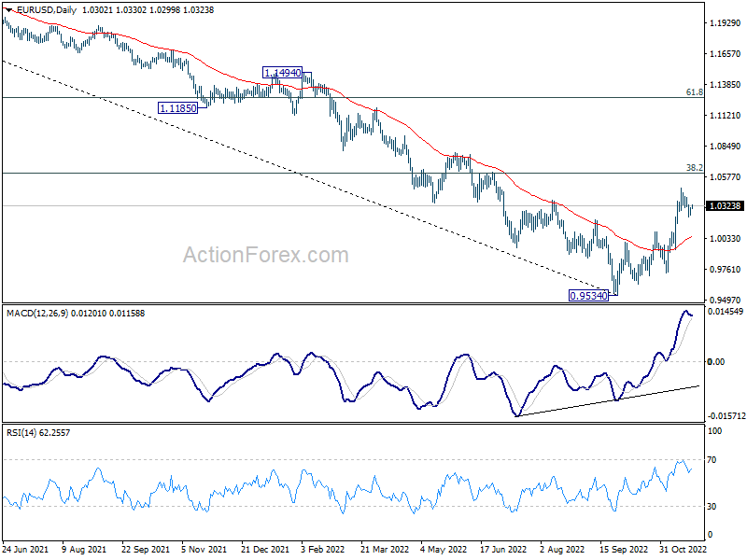Screen dimensions: 747x560
Task: Click the chart menu triangle beside EURUSD
Action: click(x=8, y=10)
